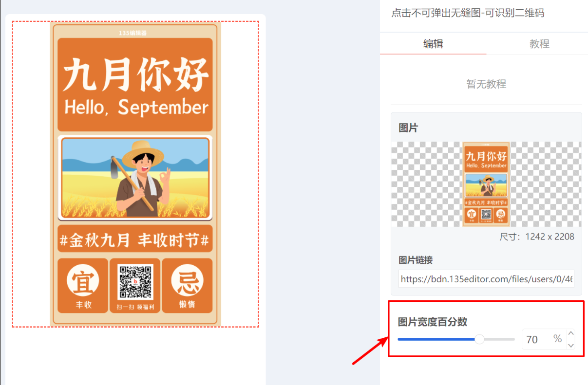The height and width of the screenshot is (385, 588).
Task: Click the Hello, September text
Action: pyautogui.click(x=136, y=107)
